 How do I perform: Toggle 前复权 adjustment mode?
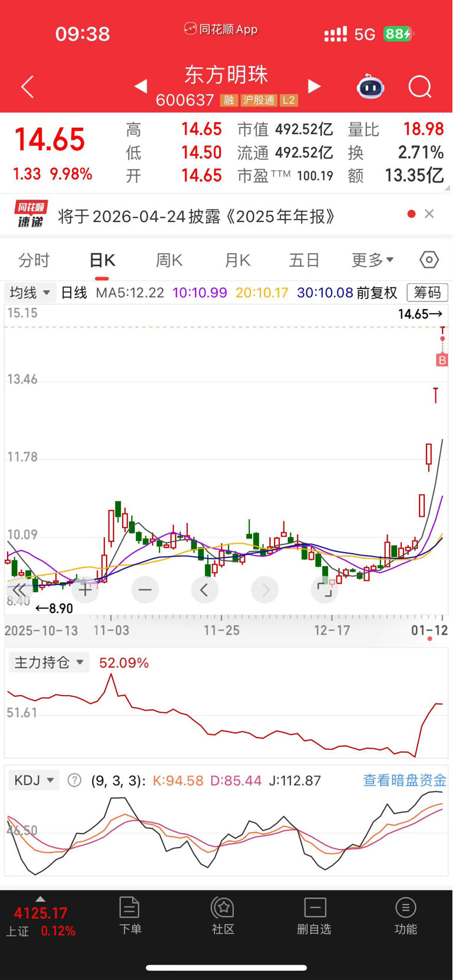pyautogui.click(x=377, y=293)
